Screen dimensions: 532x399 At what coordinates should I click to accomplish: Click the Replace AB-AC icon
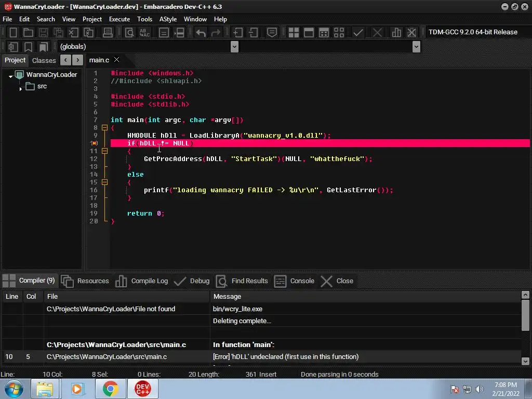point(145,33)
